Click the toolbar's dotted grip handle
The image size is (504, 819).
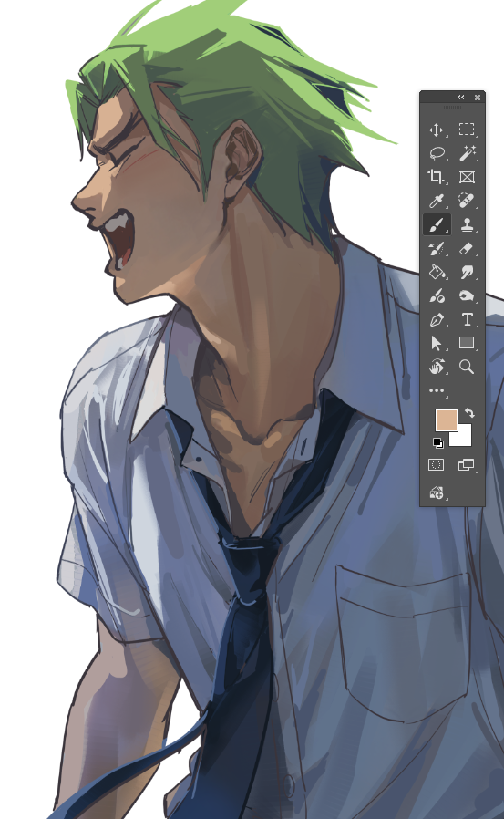[452, 107]
